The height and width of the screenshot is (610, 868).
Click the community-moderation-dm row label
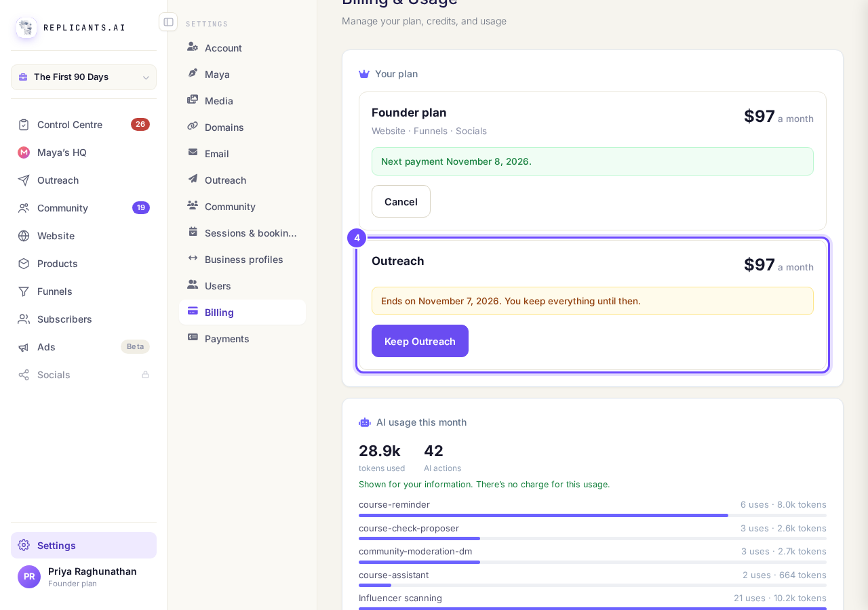click(x=415, y=551)
